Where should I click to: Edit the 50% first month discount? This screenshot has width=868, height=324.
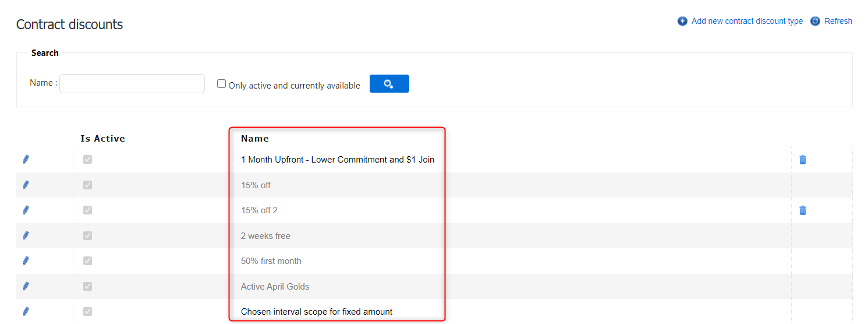pos(26,261)
